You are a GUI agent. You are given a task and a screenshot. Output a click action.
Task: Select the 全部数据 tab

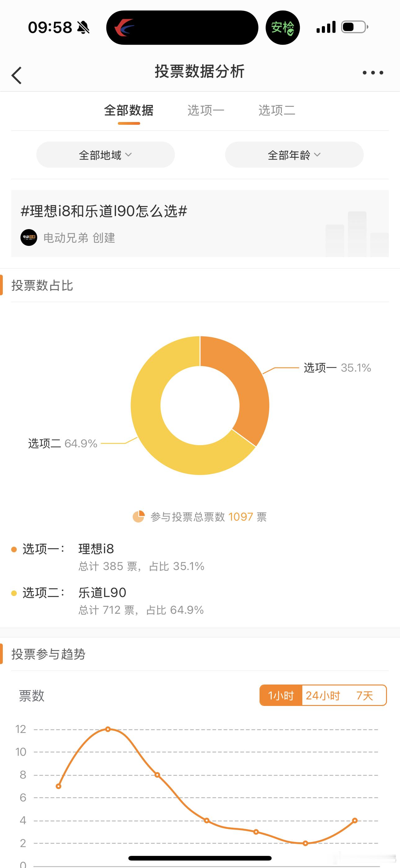point(129,110)
